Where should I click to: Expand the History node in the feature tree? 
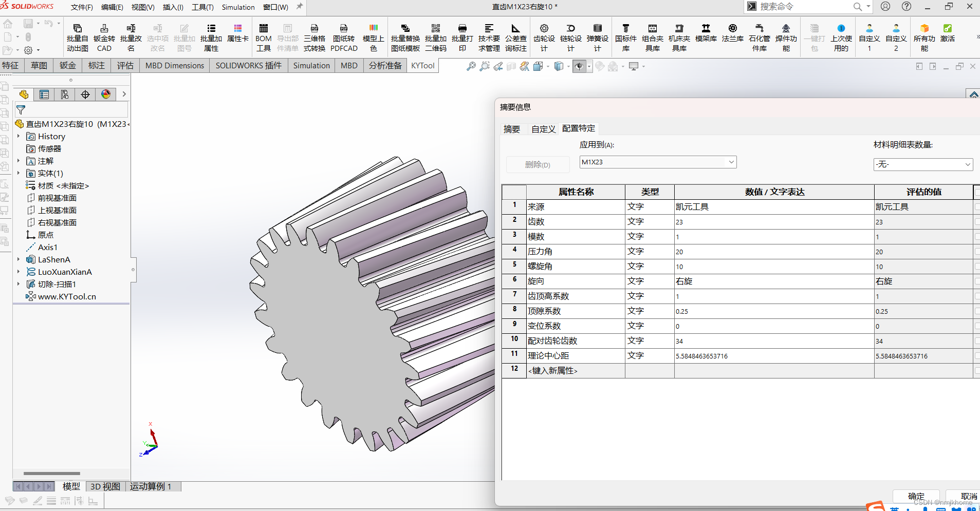point(19,136)
